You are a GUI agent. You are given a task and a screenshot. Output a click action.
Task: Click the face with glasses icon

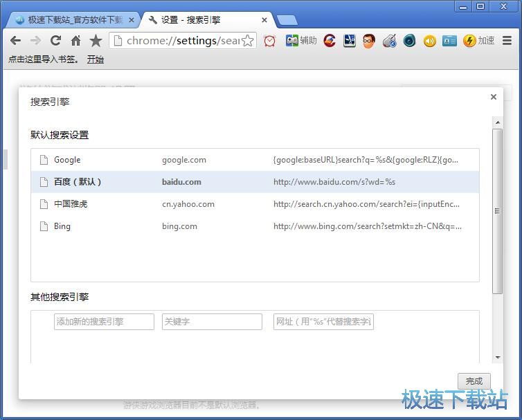pos(369,41)
